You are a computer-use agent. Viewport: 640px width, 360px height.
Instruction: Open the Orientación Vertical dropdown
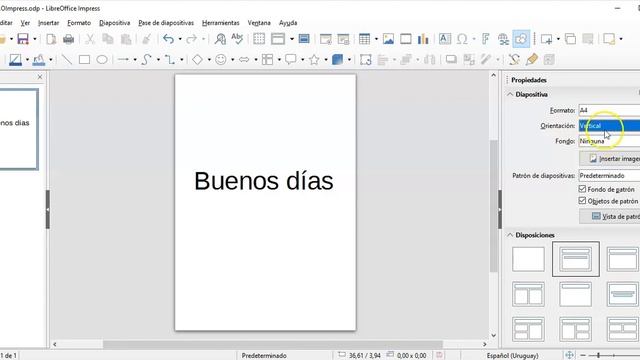[609, 126]
